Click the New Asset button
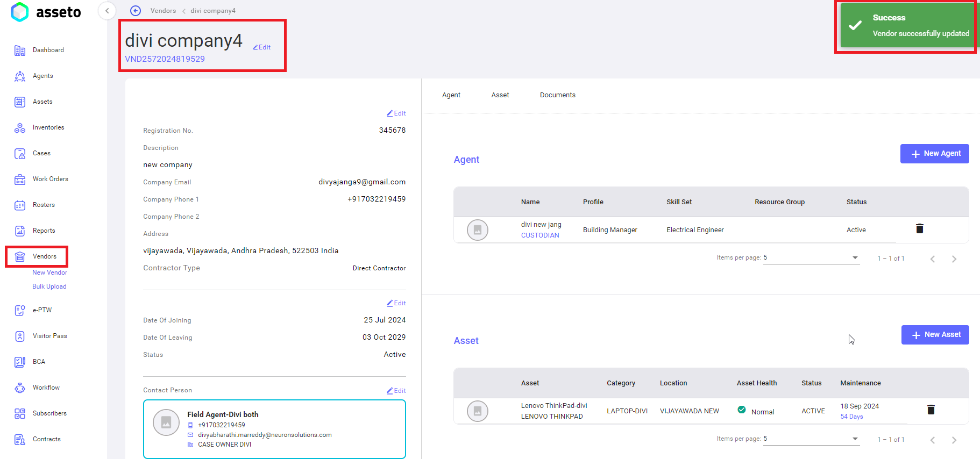 point(935,335)
